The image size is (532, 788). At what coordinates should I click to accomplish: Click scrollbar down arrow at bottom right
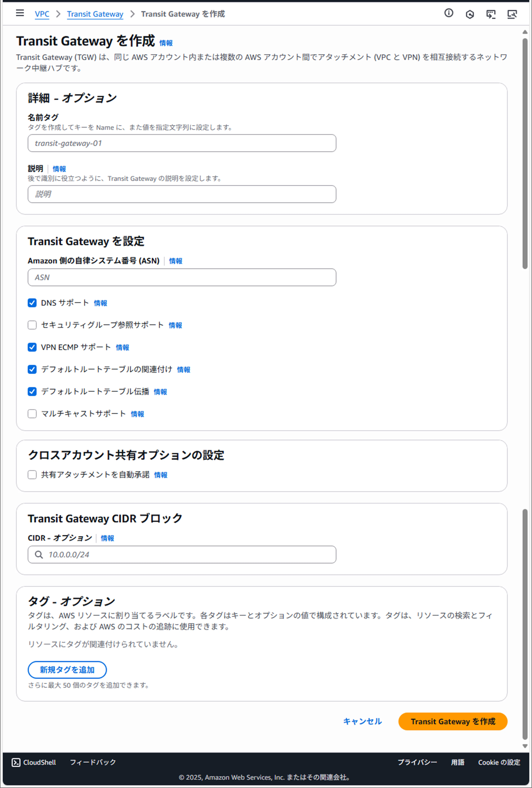525,746
